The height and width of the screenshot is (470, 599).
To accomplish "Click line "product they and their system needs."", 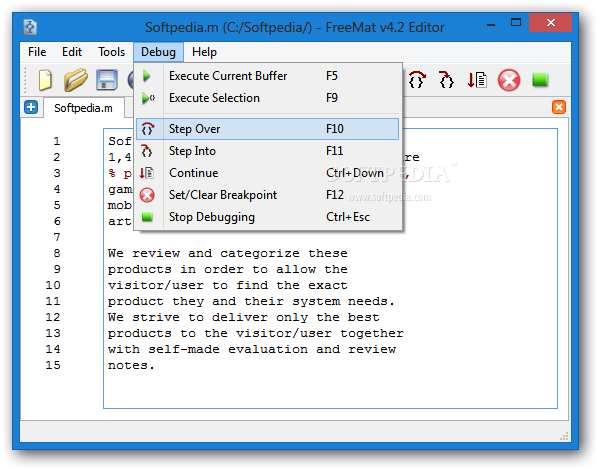I will [251, 301].
